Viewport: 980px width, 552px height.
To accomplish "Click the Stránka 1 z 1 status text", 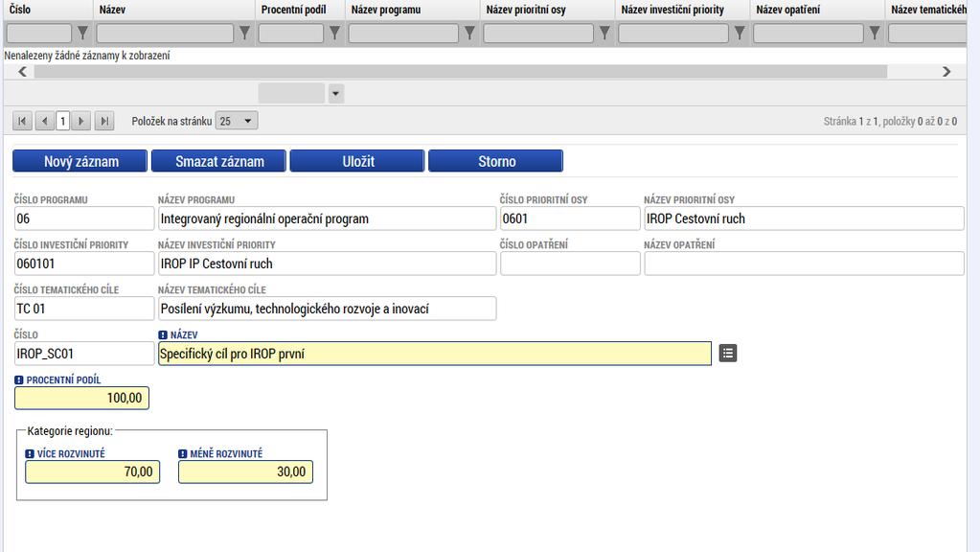I will tap(890, 122).
